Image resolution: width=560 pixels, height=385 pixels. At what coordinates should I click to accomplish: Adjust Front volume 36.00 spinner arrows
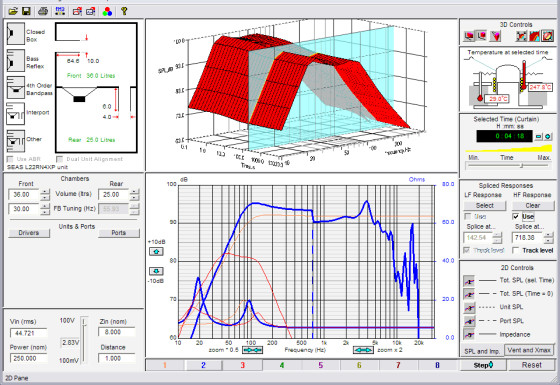click(45, 195)
